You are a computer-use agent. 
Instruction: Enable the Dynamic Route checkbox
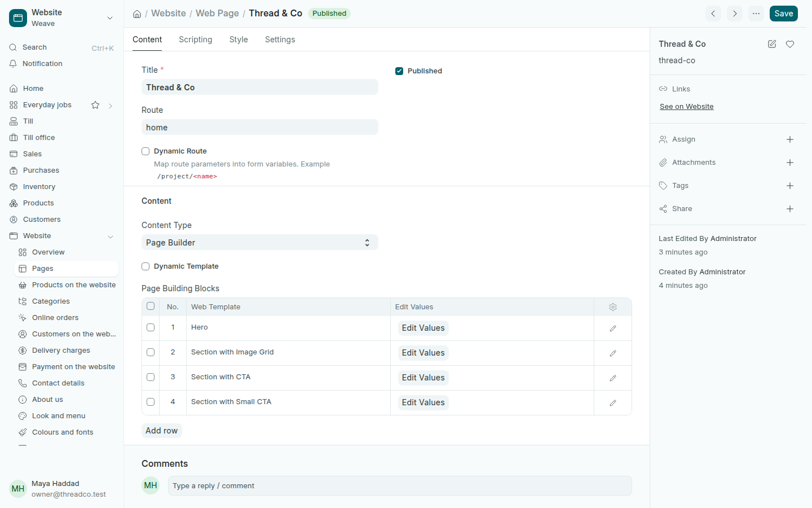click(x=145, y=151)
